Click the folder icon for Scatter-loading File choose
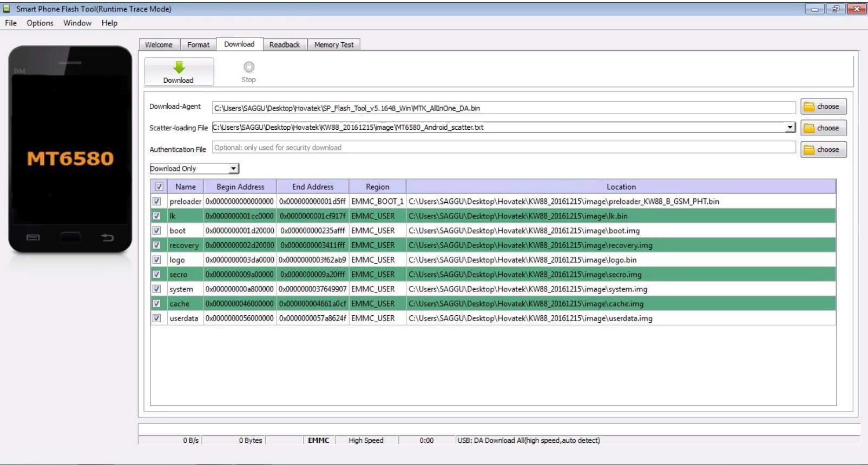This screenshot has width=868, height=465. click(809, 129)
